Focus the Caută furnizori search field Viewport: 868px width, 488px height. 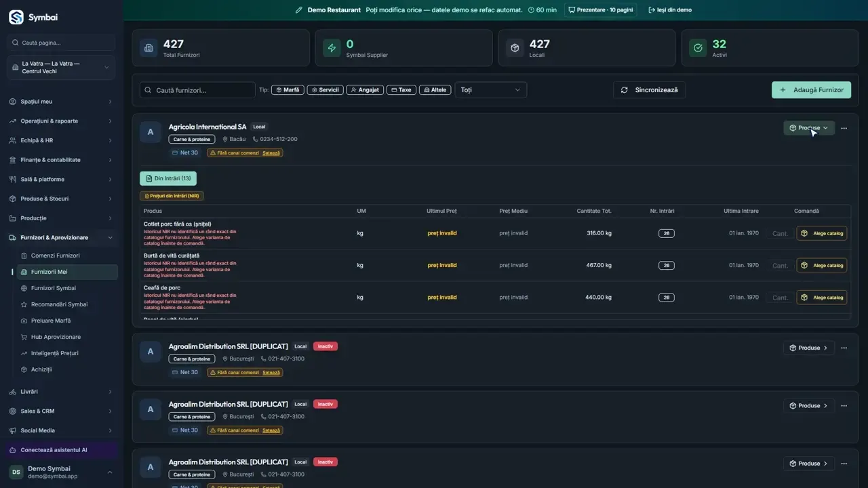[x=197, y=90]
